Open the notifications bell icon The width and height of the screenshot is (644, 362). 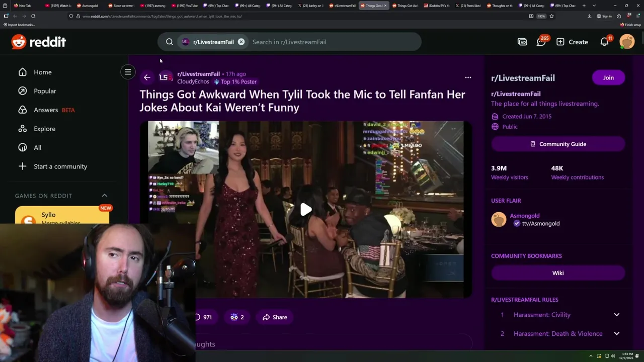[605, 42]
